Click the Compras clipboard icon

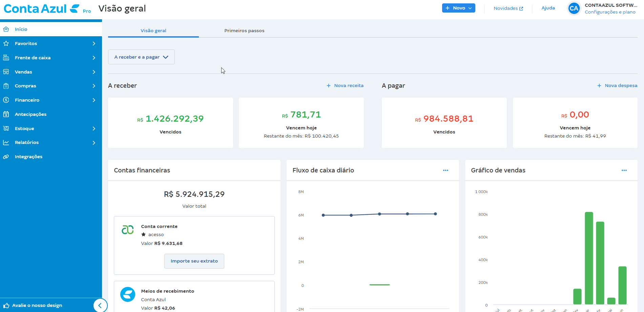6,86
